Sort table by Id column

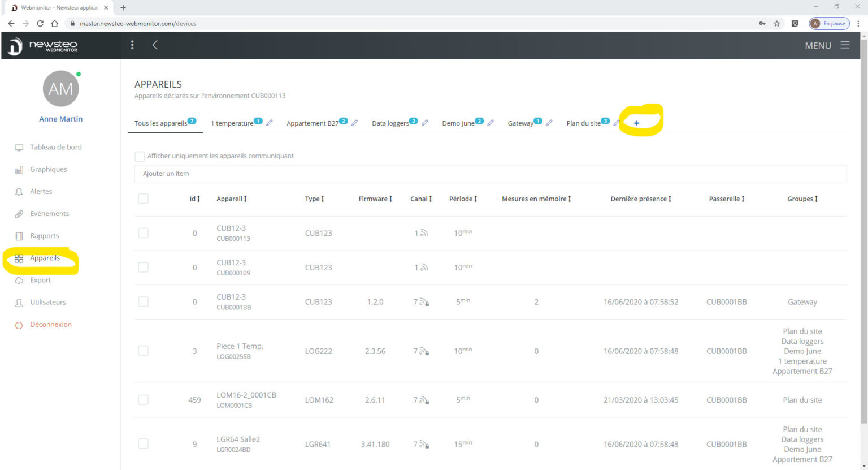point(195,199)
